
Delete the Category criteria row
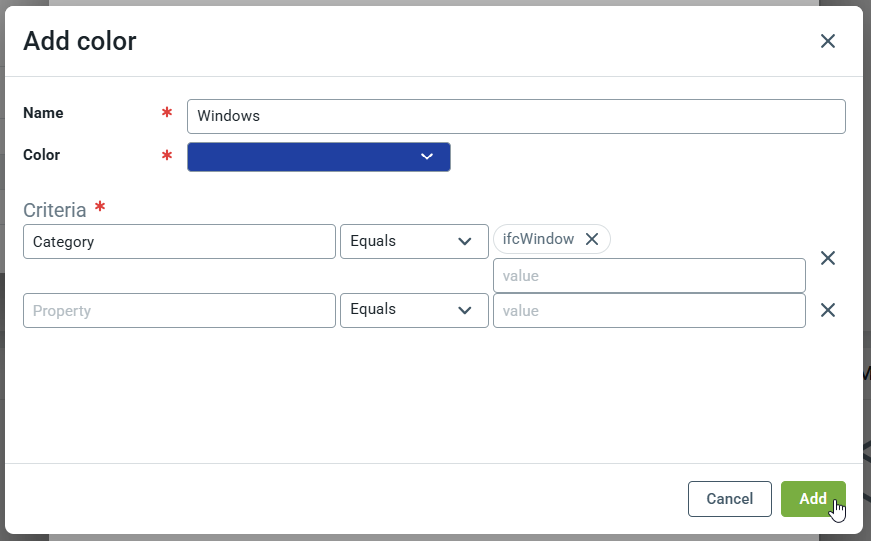[x=827, y=258]
